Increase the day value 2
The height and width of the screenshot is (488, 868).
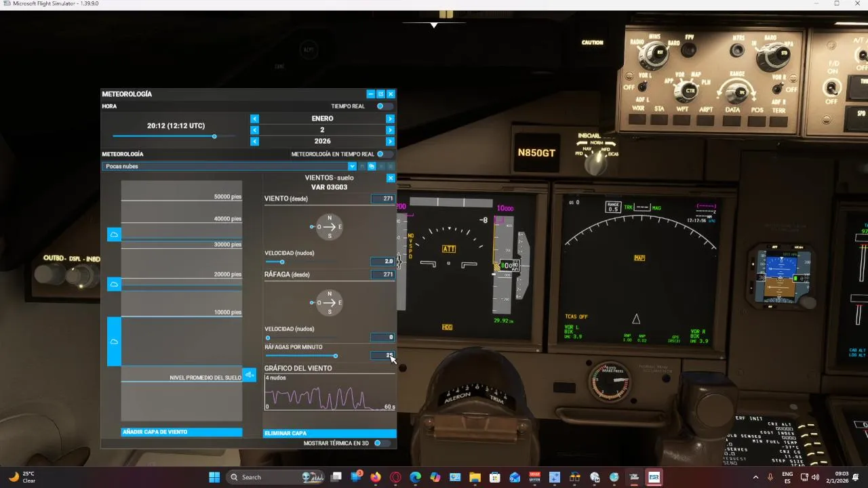point(390,130)
